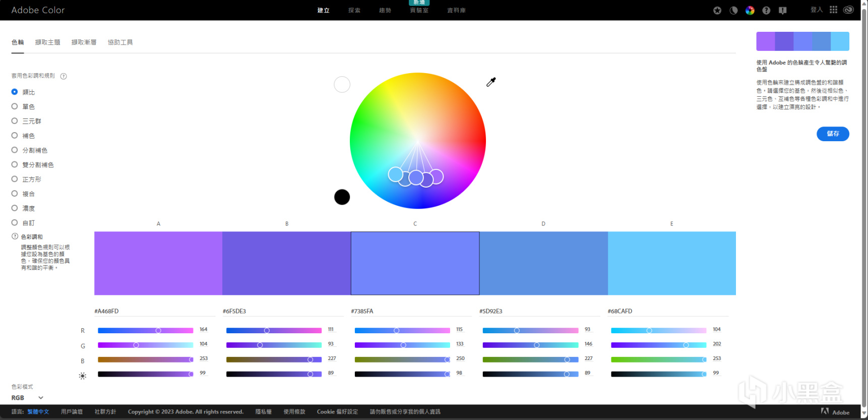The height and width of the screenshot is (420, 868).
Task: Switch to the 色輪 tab
Action: (18, 42)
